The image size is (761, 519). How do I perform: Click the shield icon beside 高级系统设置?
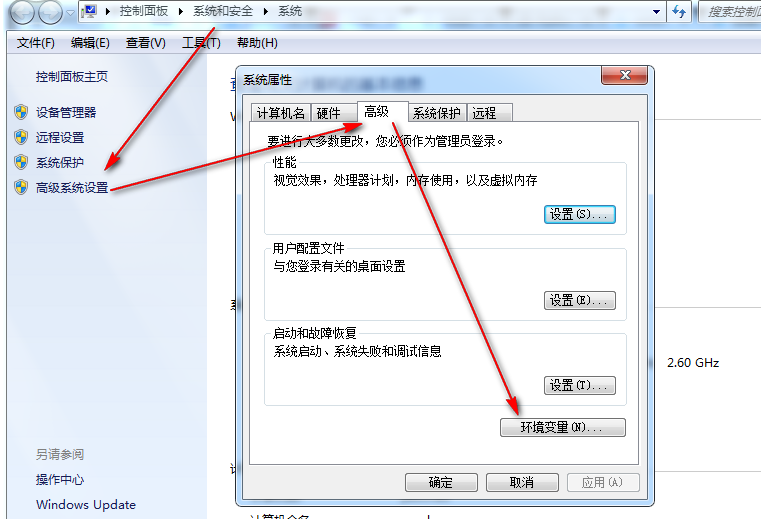click(x=21, y=187)
